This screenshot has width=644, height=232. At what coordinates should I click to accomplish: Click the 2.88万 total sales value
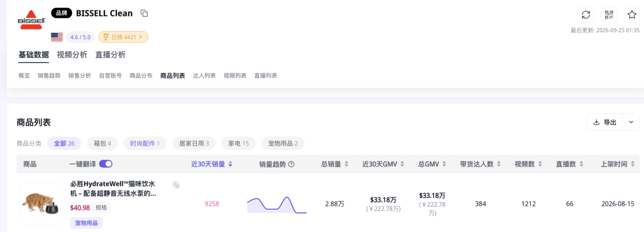click(x=335, y=203)
